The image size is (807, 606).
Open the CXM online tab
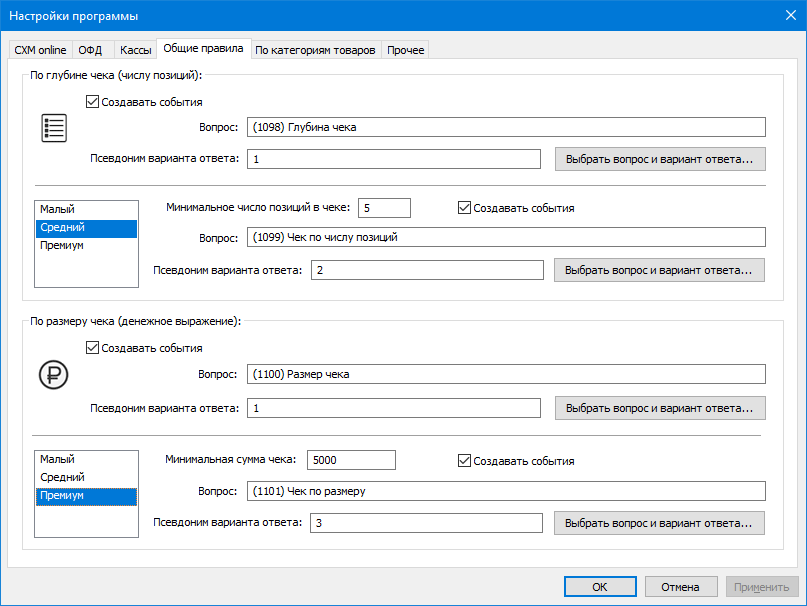coord(40,50)
